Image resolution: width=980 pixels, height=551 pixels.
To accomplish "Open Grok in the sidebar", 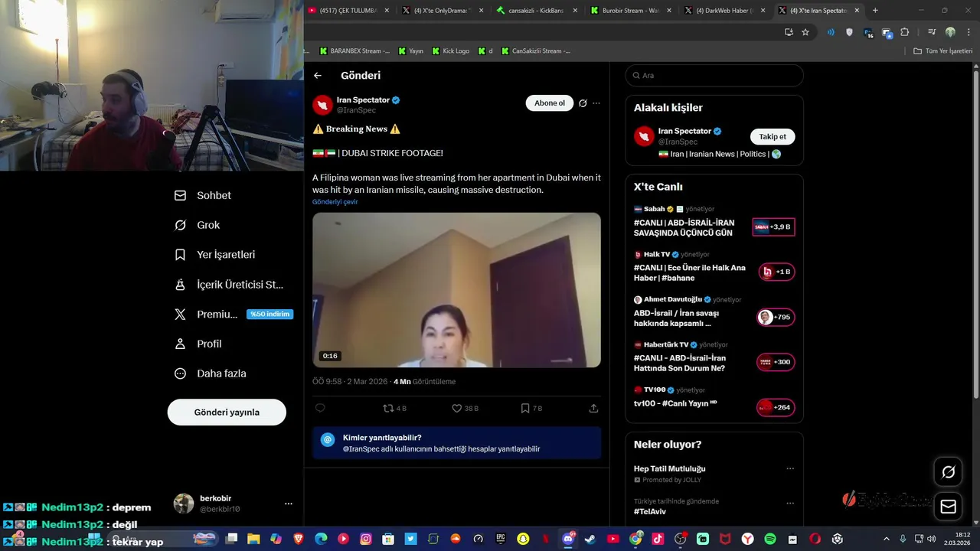I will coord(198,225).
